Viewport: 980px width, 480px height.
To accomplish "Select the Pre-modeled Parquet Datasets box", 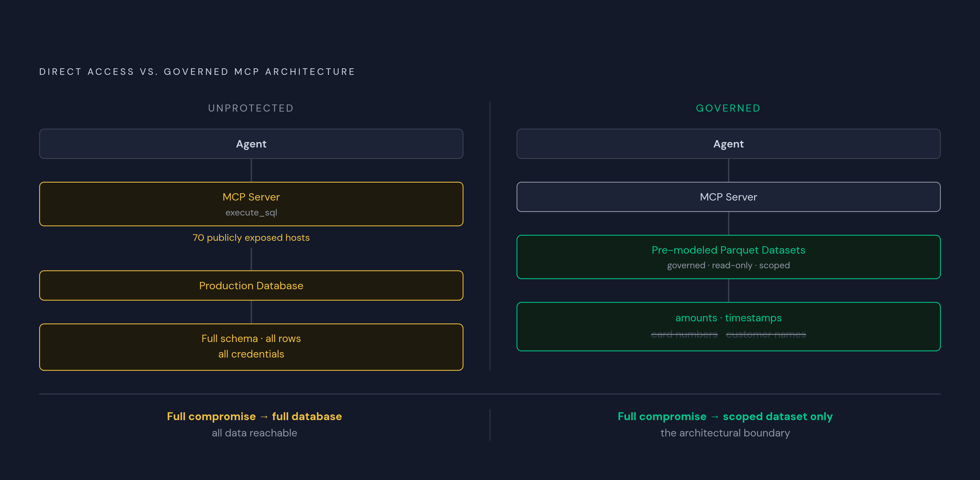I will pyautogui.click(x=728, y=257).
